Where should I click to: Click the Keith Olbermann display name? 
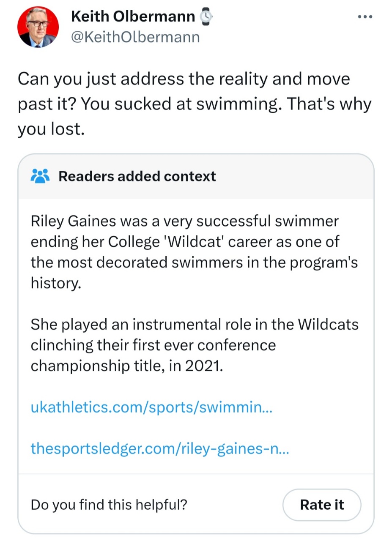click(133, 17)
